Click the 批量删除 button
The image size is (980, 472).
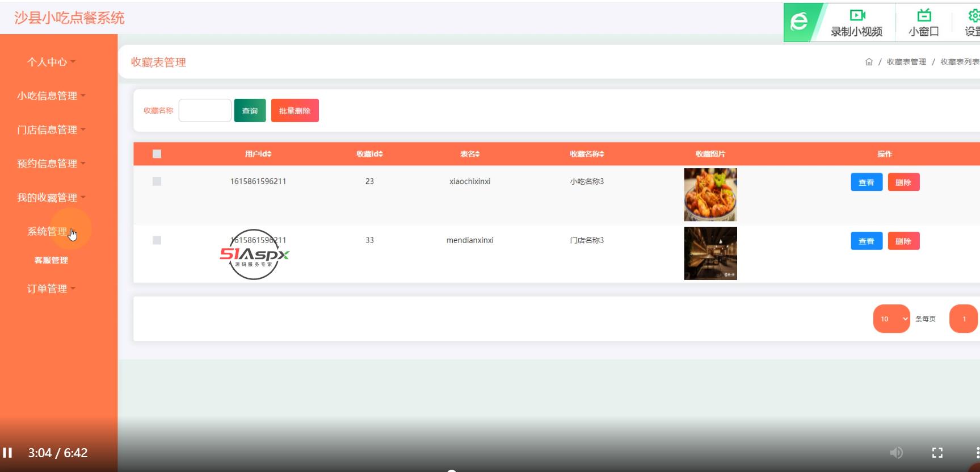295,111
